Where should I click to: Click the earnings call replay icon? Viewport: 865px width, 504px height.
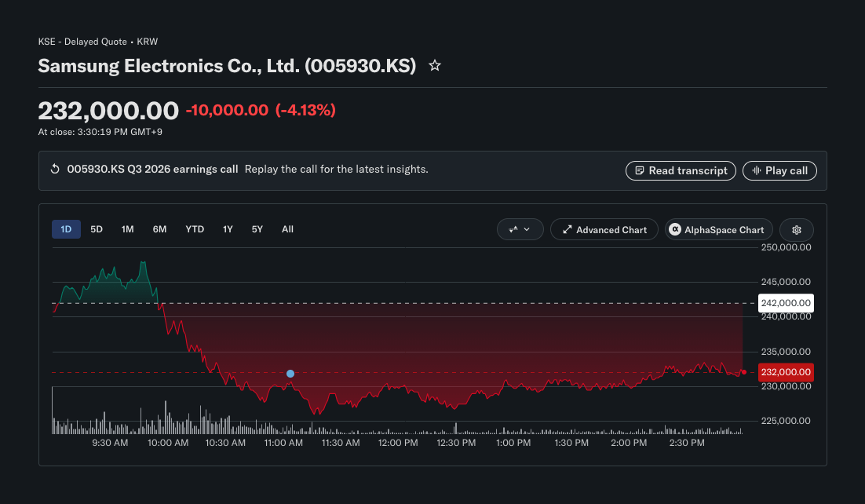click(55, 169)
